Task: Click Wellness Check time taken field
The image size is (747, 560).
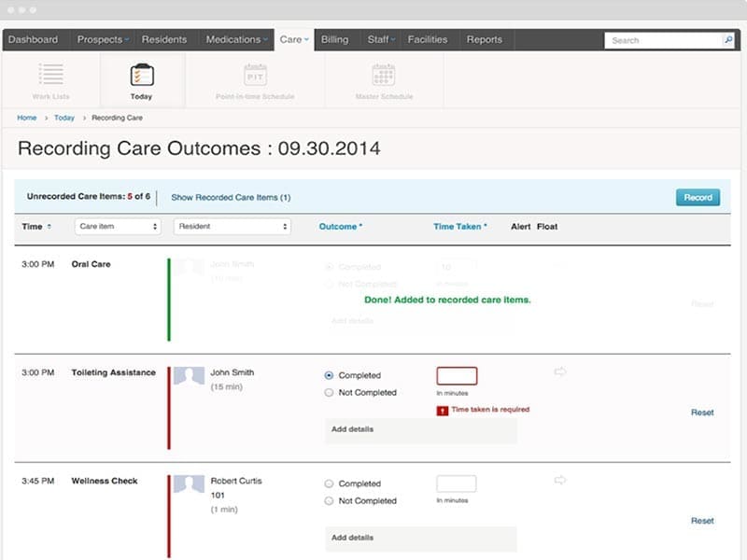Action: (x=457, y=483)
